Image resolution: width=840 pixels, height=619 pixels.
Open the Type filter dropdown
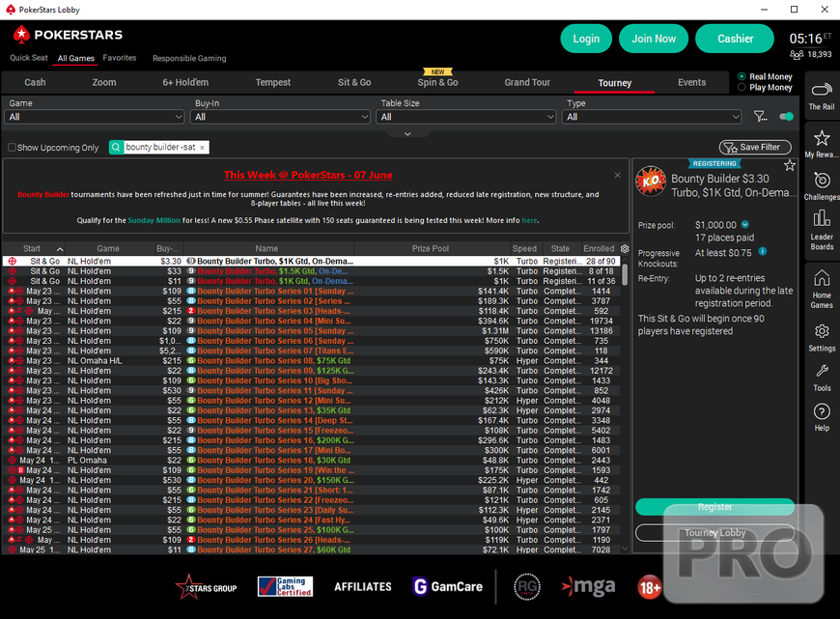coord(652,117)
